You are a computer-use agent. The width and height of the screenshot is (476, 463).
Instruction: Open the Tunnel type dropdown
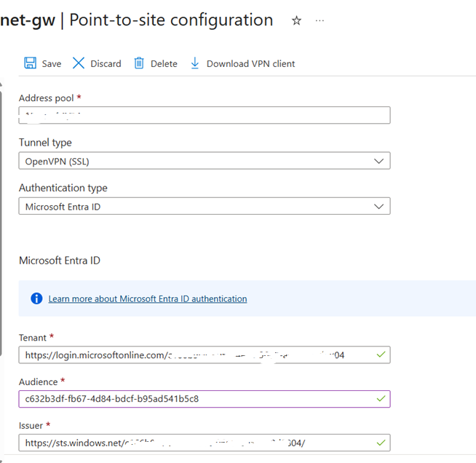(205, 161)
